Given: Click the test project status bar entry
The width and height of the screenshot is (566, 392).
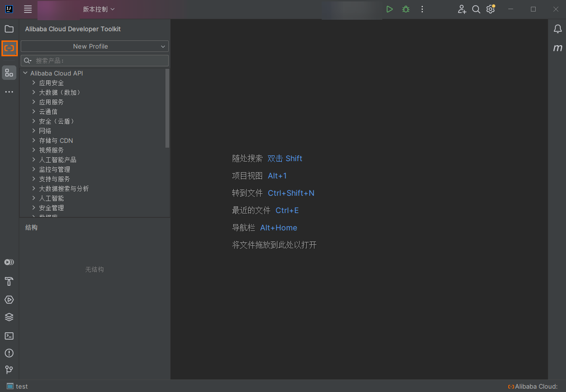Looking at the screenshot, I should pyautogui.click(x=17, y=386).
